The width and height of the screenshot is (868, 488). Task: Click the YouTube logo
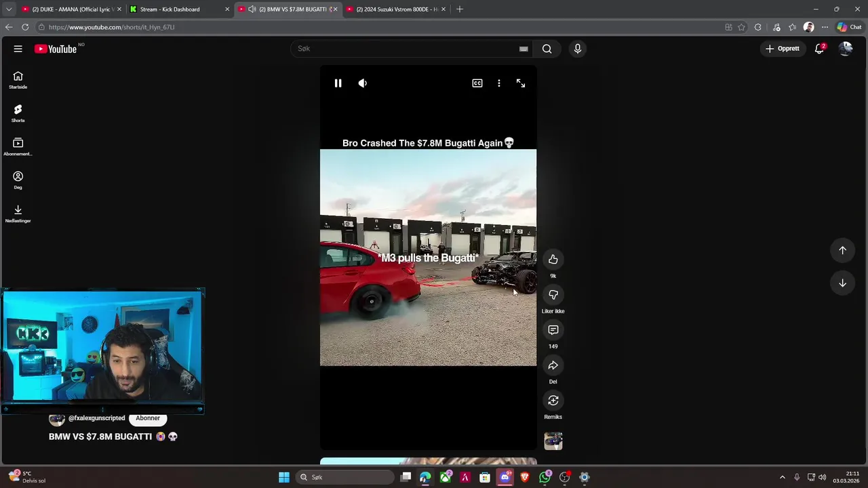coord(56,49)
